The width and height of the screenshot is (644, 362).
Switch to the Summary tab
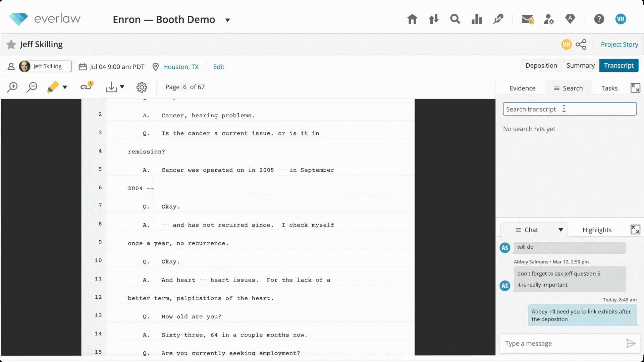[x=580, y=65]
